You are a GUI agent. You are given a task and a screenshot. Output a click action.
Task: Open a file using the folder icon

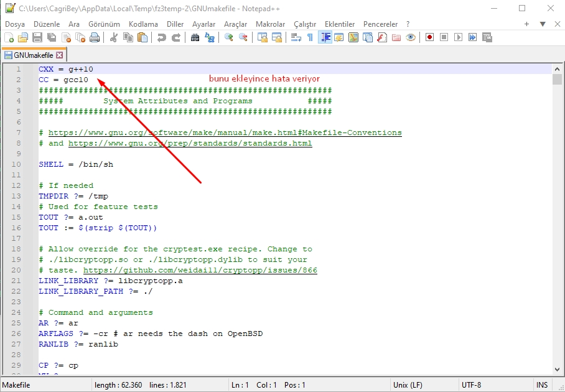pyautogui.click(x=23, y=37)
